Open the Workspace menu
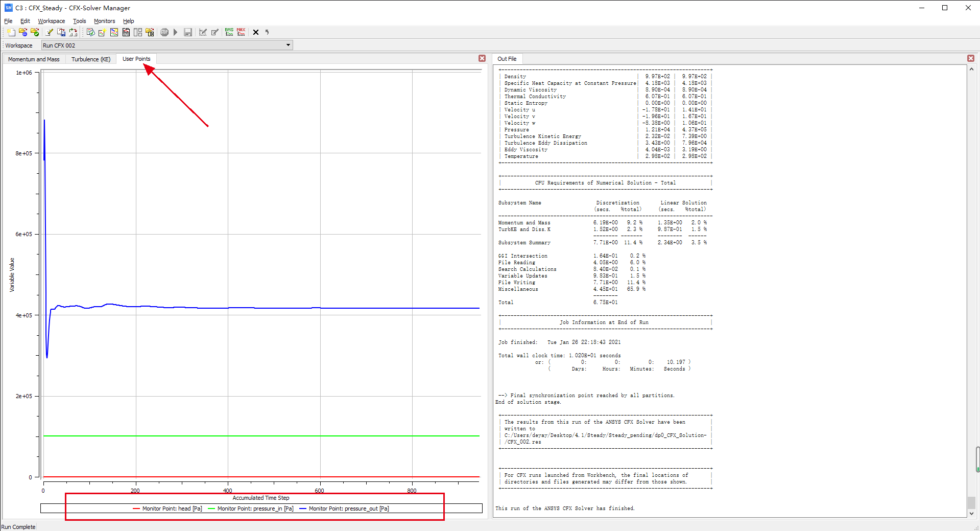The image size is (980, 531). pyautogui.click(x=51, y=21)
